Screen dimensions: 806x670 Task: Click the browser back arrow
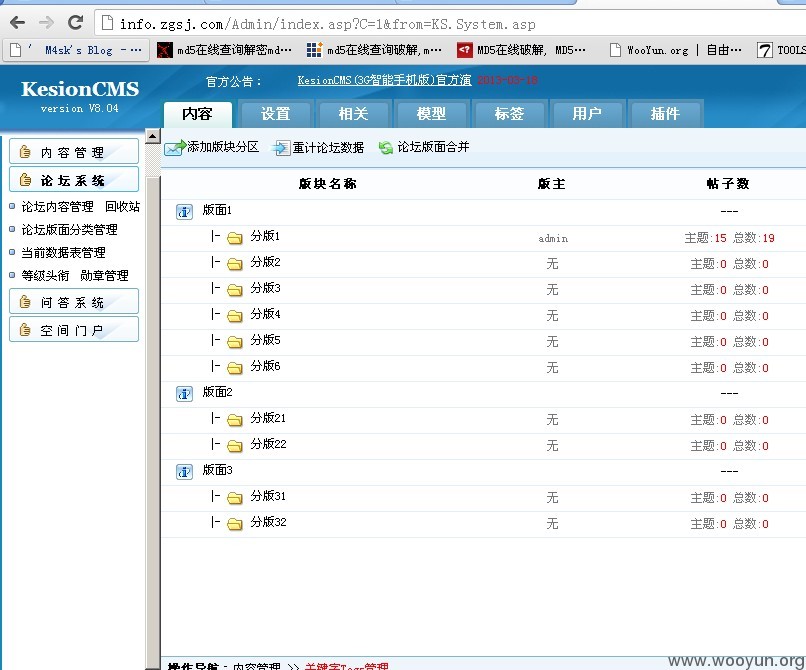pyautogui.click(x=17, y=23)
